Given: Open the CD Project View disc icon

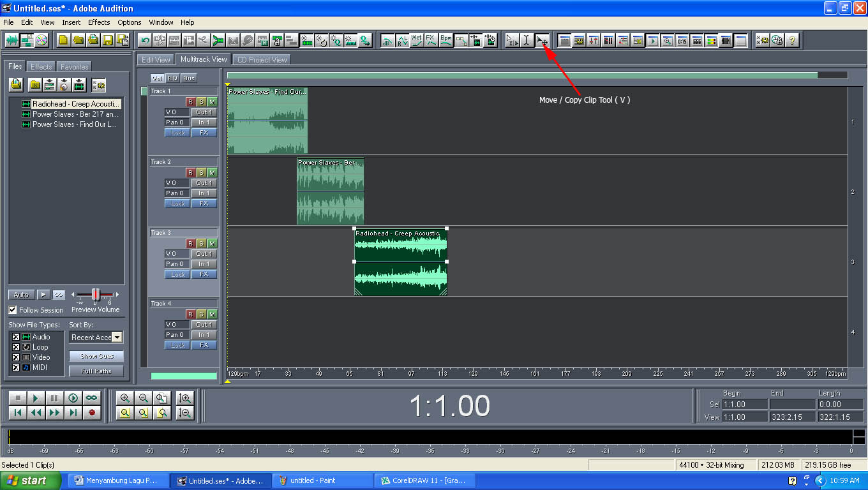Looking at the screenshot, I should [41, 40].
